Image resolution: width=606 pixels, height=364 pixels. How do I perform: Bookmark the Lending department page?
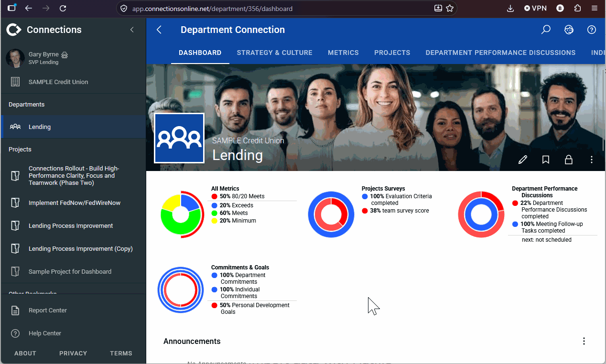click(x=546, y=160)
